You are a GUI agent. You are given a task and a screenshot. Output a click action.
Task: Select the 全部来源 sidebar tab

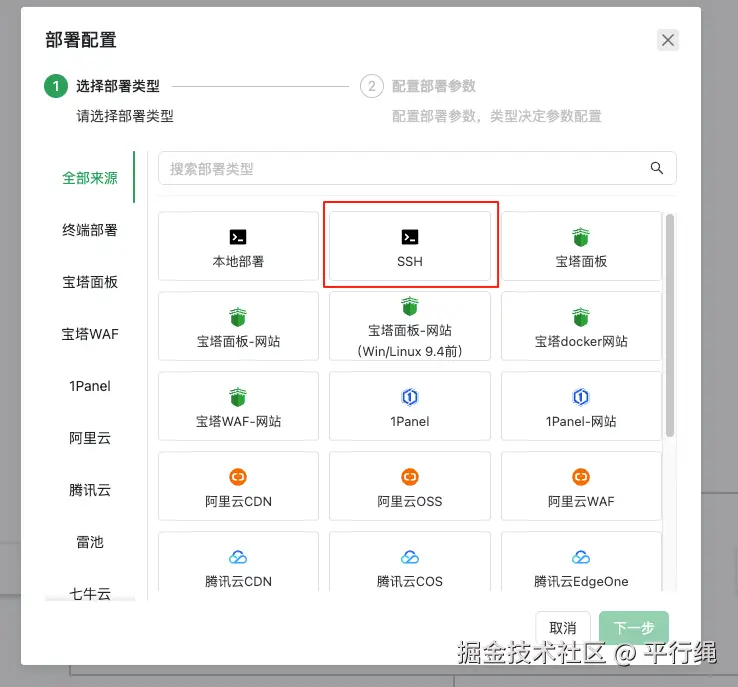89,178
